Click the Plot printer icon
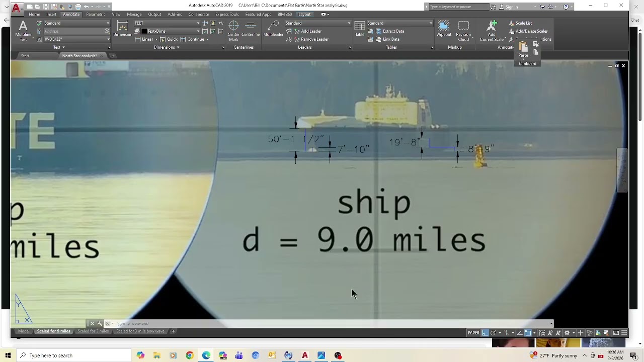Screen dimensions: 644x362 [78, 7]
